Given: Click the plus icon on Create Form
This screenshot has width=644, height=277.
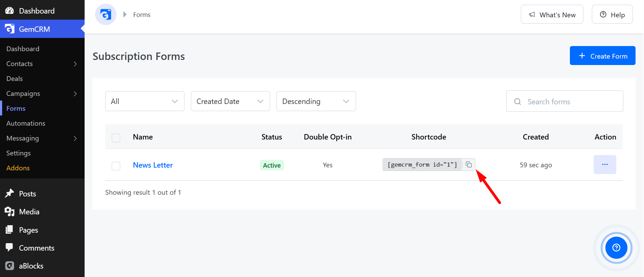Looking at the screenshot, I should (x=582, y=56).
